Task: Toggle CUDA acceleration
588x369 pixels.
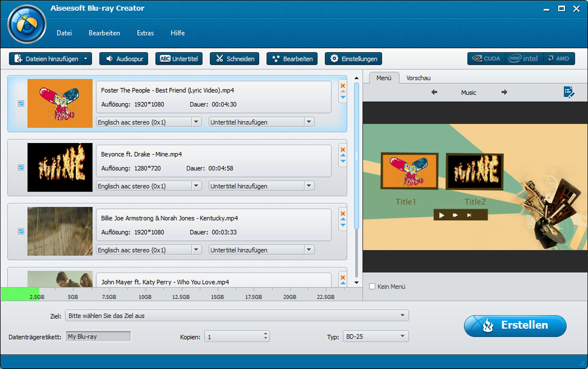Action: point(486,58)
